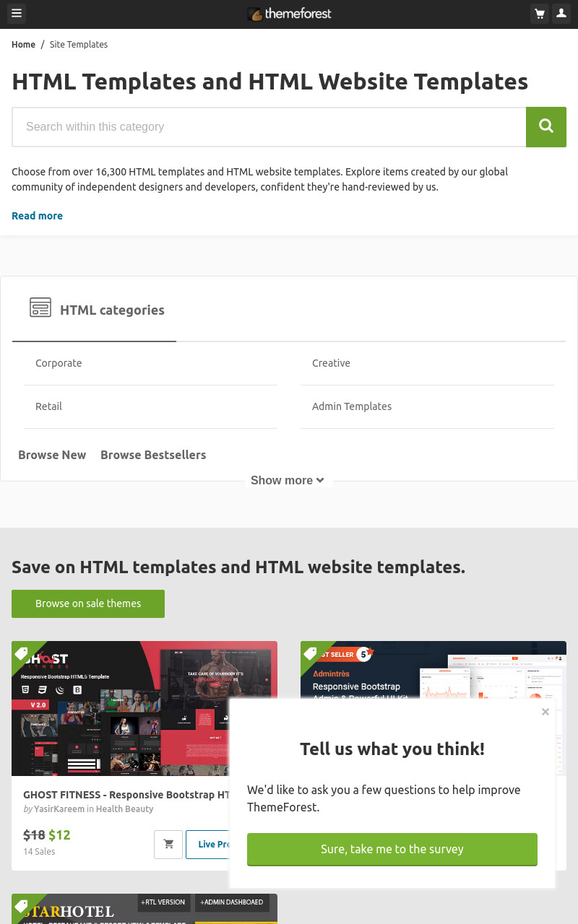Click the ThemeForest logo
This screenshot has height=924, width=578.
tap(289, 14)
